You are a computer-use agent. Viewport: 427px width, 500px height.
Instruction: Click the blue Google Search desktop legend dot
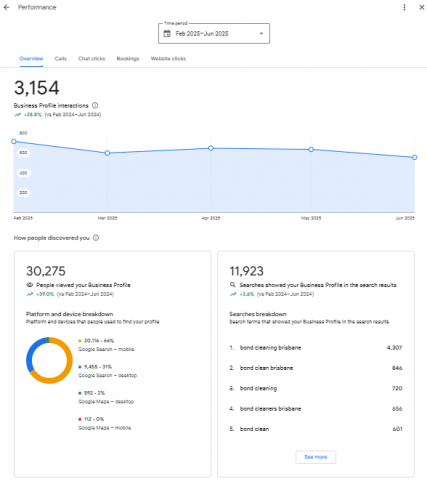click(80, 367)
